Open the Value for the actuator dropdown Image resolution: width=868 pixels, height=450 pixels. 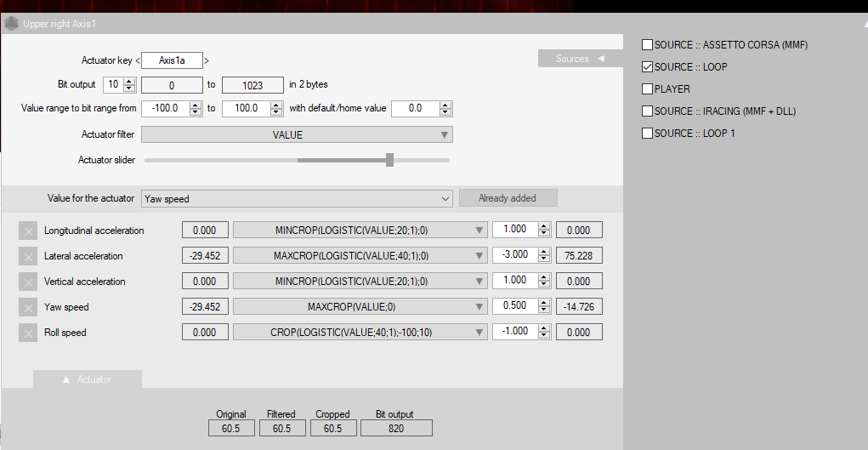(297, 198)
